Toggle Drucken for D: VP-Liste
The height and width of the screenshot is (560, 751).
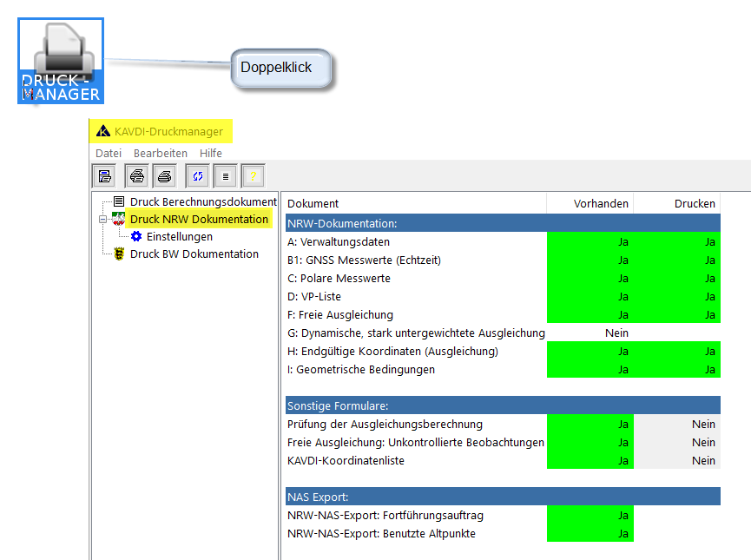pyautogui.click(x=677, y=297)
